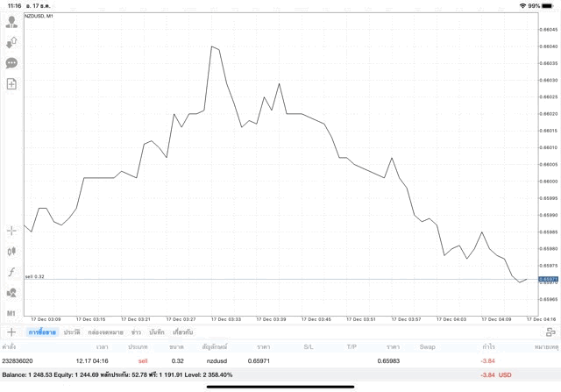561x392 pixels.
Task: Open the เกี่ยวกับ tab
Action: pos(183,332)
